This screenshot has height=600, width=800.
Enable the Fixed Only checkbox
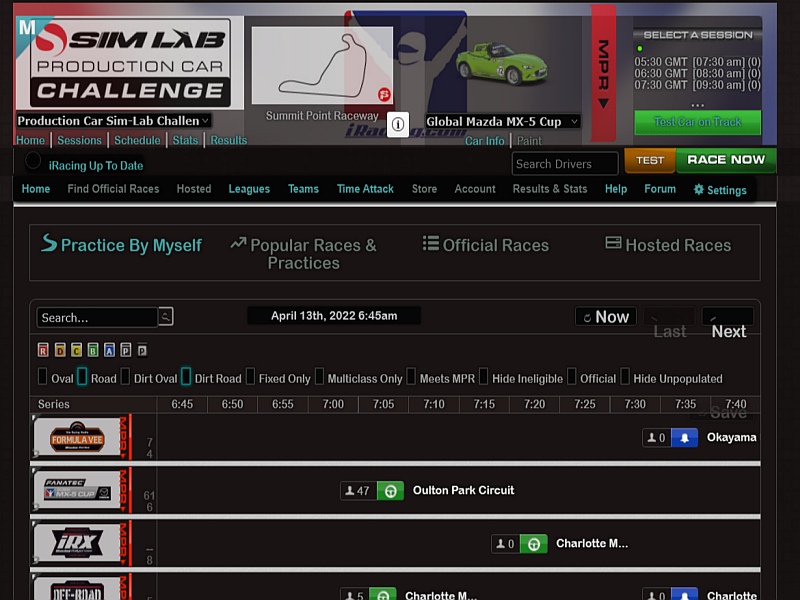coord(250,377)
